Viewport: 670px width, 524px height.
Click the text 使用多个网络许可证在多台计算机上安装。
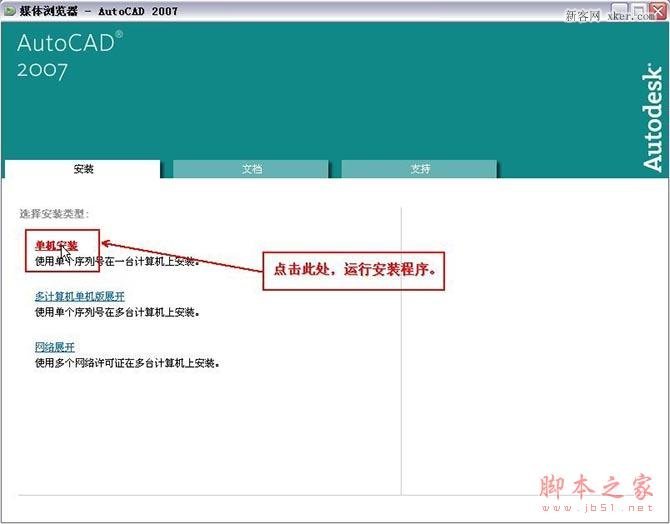pos(127,363)
